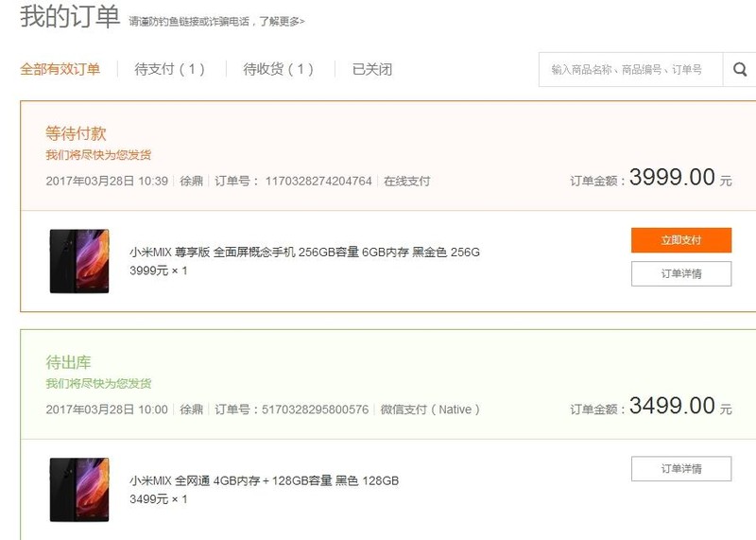Click the 小米MIX 全网通 product thumbnail
756x540 pixels.
click(79, 490)
